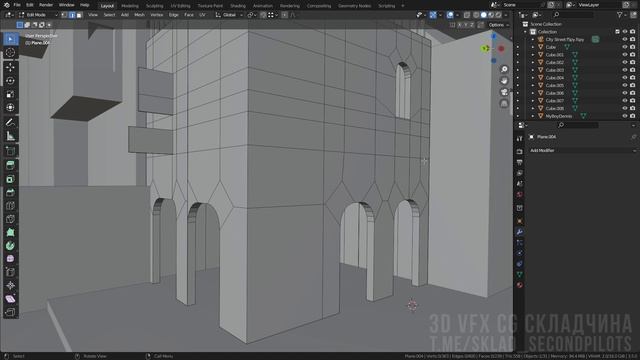Select the Knife tool
The height and width of the screenshot is (360, 640).
10,219
